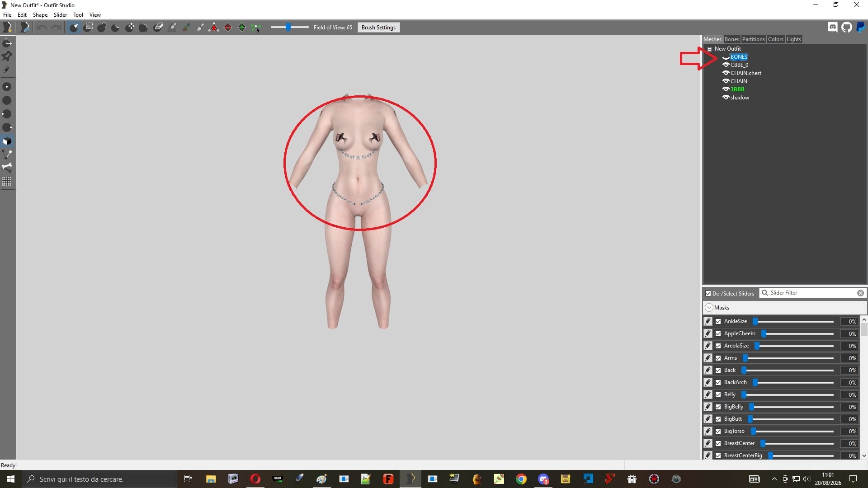Click the AreolaSize percentage value box
The height and width of the screenshot is (488, 868).
849,346
